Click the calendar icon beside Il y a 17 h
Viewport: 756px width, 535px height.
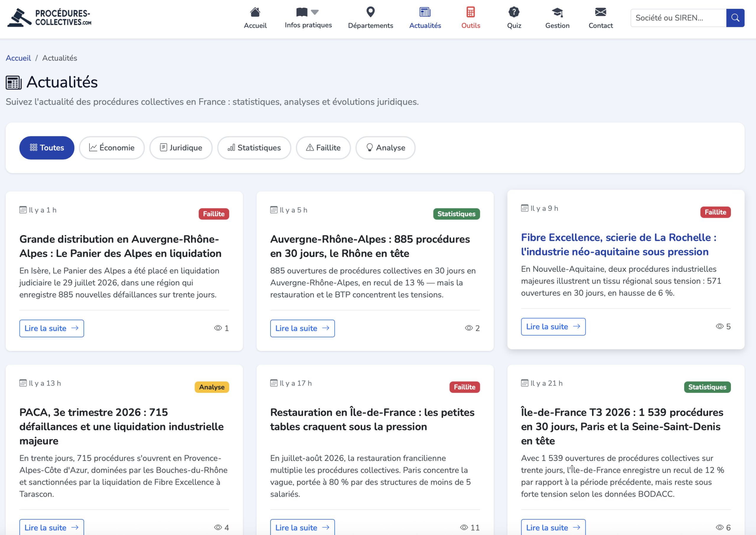point(274,383)
